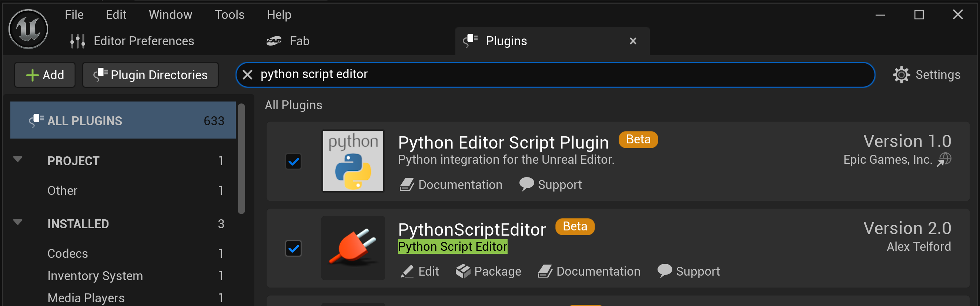Open plugin Settings gear
Viewport: 980px width, 306px height.
click(x=927, y=75)
